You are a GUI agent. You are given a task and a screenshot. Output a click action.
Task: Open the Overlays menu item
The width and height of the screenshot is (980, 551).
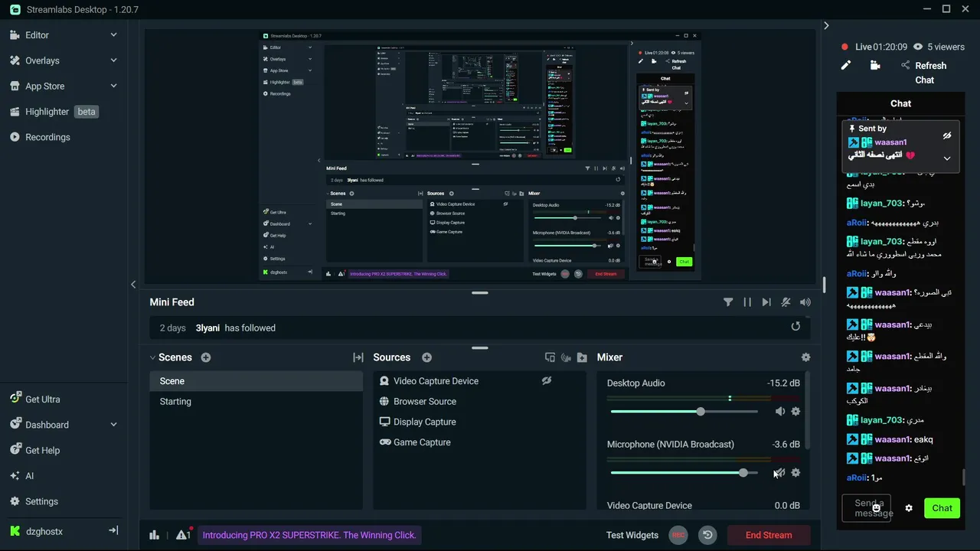pos(42,60)
